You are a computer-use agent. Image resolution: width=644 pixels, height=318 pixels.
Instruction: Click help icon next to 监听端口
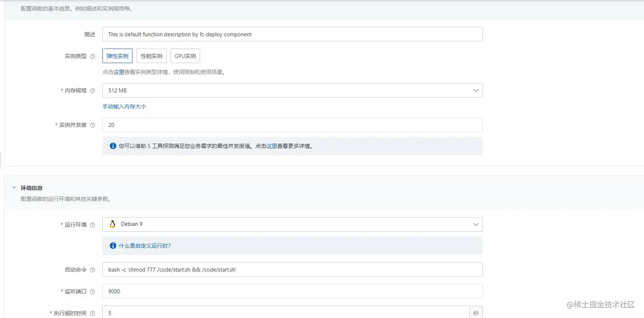[x=92, y=292]
